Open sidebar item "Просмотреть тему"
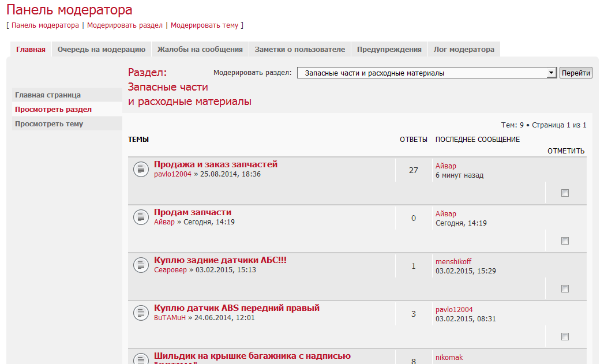 pos(49,124)
